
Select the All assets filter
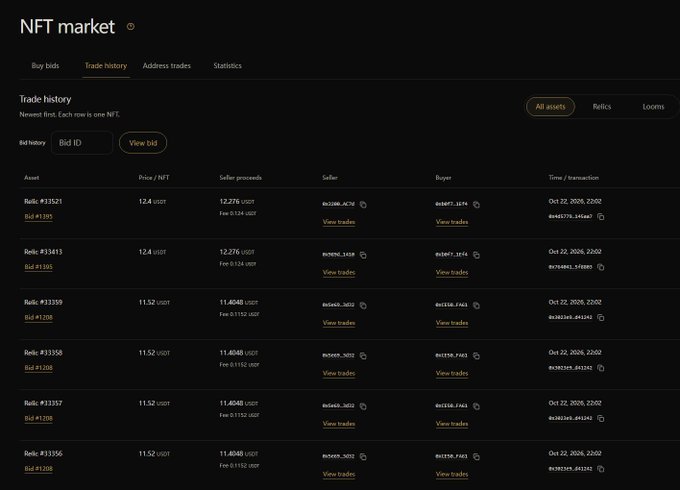click(x=550, y=107)
